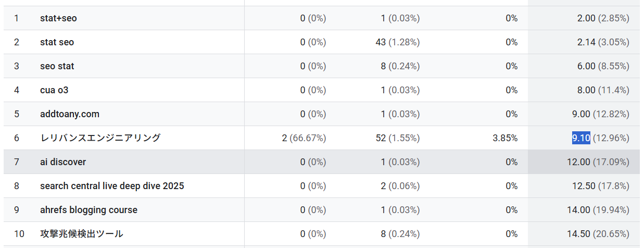Screen dimensions: 644x248
Task: Select the 14.50 (20.65%) position value
Action: [x=598, y=234]
